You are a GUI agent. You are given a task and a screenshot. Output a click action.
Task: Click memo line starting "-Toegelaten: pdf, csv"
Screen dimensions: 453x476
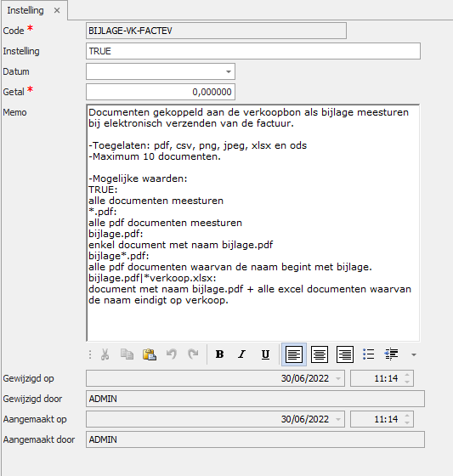pyautogui.click(x=198, y=145)
